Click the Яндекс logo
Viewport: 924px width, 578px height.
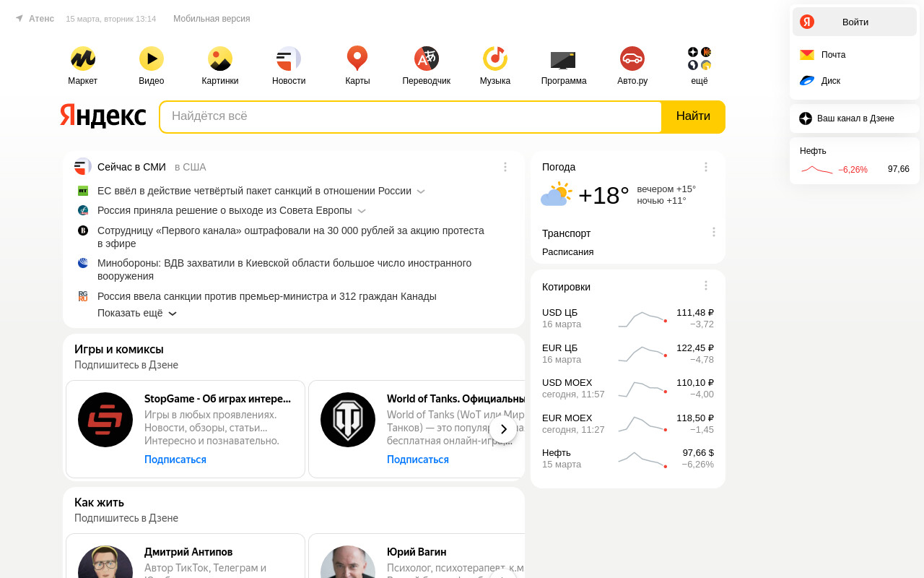(x=103, y=116)
